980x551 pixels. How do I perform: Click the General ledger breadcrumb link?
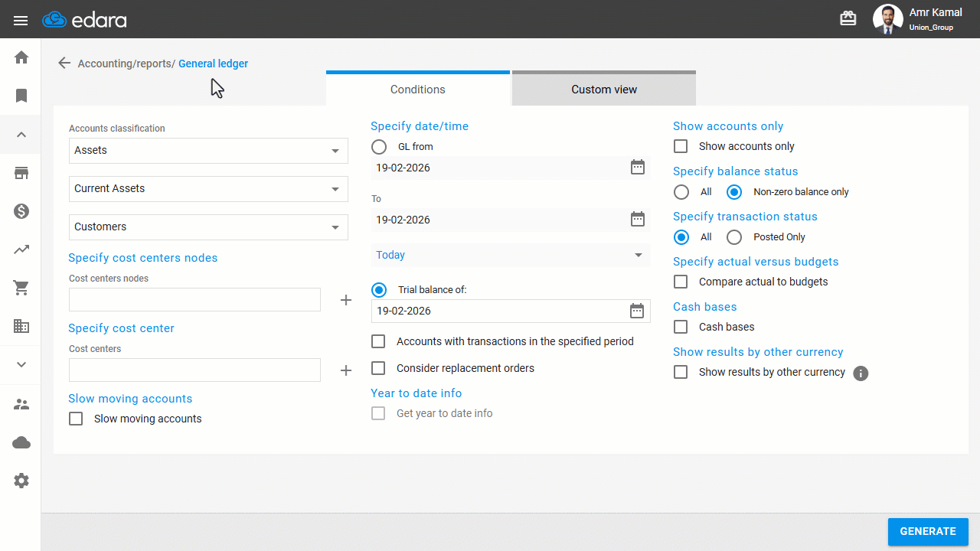pos(214,64)
